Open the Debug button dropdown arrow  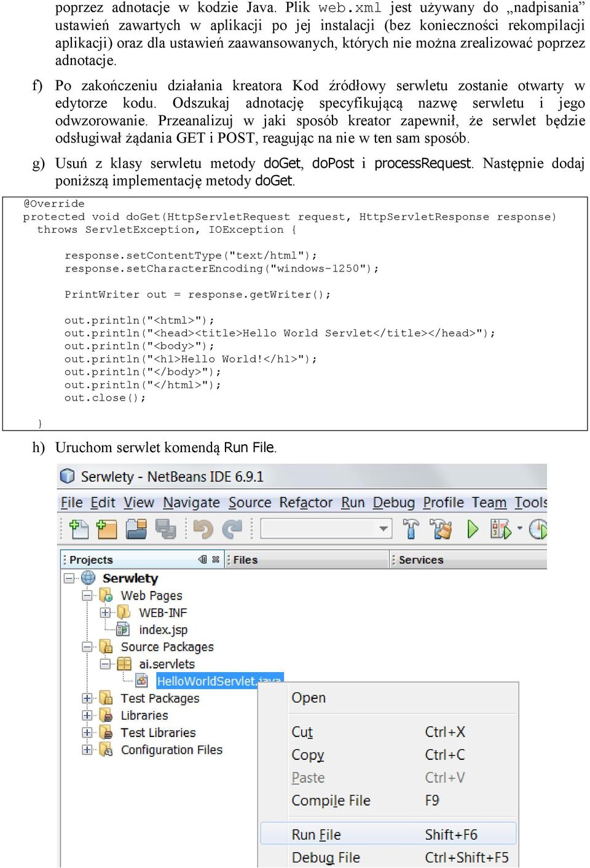click(519, 528)
